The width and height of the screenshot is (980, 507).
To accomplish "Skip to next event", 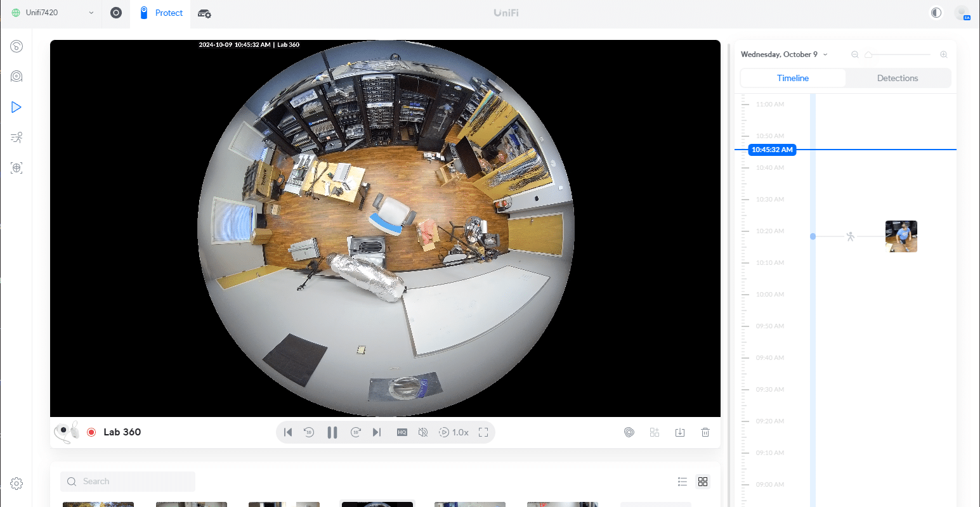I will (x=377, y=432).
